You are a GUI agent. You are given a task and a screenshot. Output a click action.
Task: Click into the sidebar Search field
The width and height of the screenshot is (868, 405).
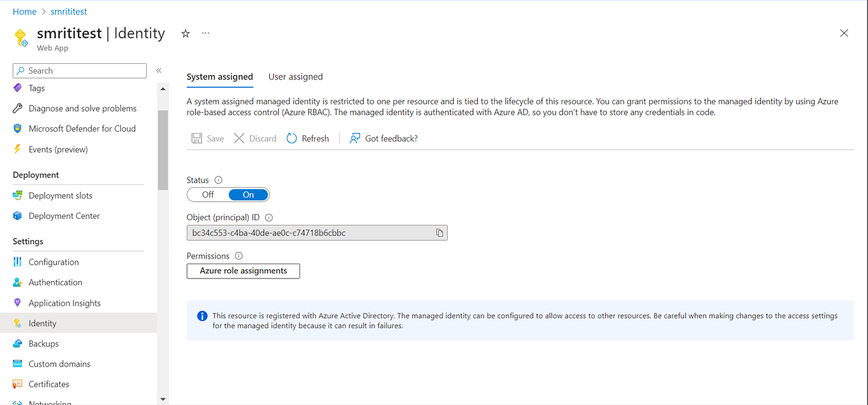point(80,71)
